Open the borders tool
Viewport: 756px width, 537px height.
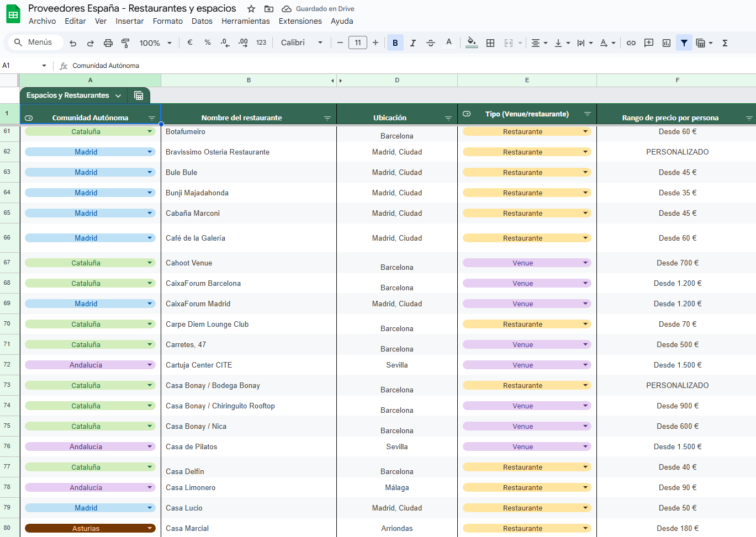490,43
